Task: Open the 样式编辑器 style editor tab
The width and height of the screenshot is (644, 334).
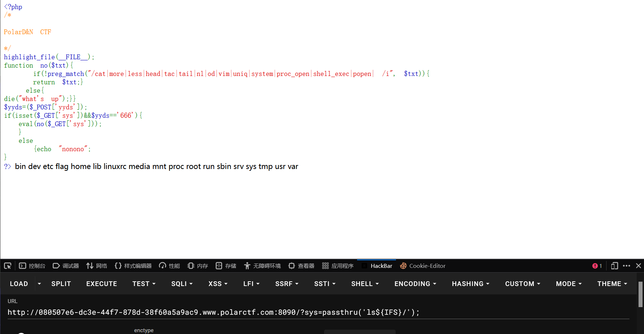Action: (x=133, y=266)
